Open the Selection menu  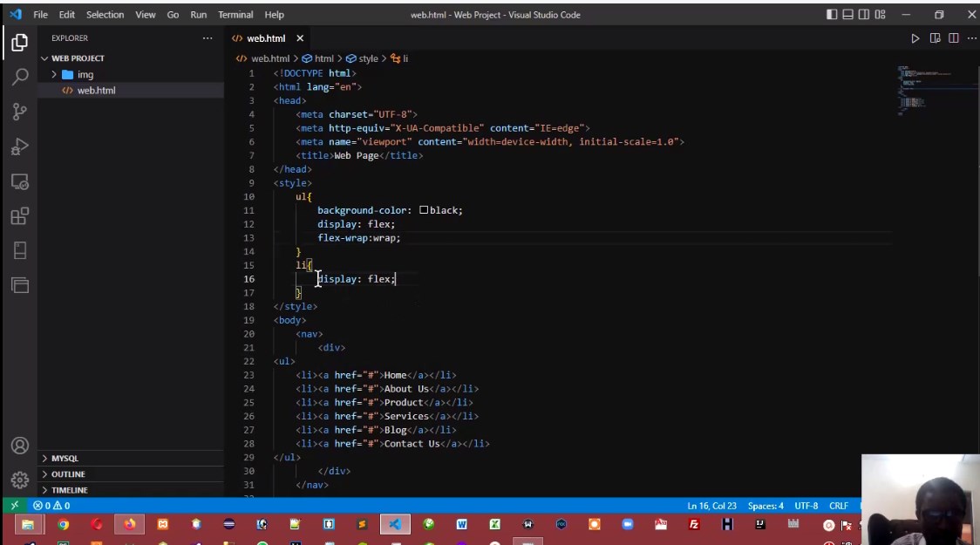105,14
